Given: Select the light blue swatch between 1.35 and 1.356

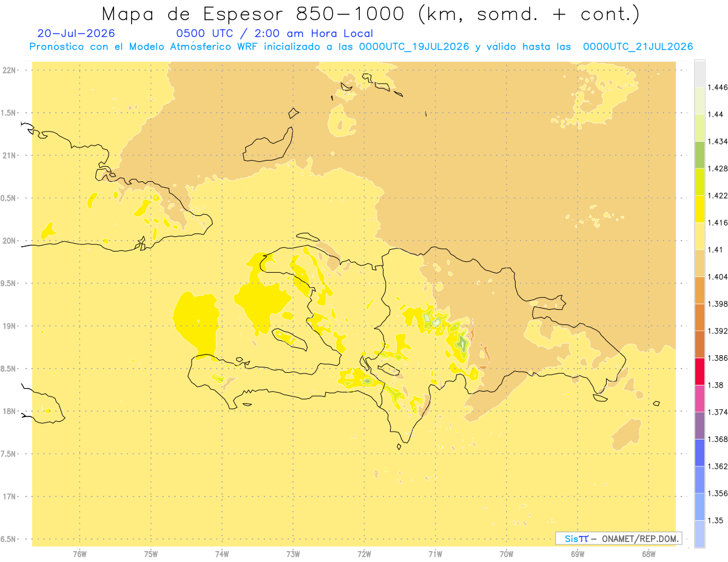Looking at the screenshot, I should click(699, 507).
